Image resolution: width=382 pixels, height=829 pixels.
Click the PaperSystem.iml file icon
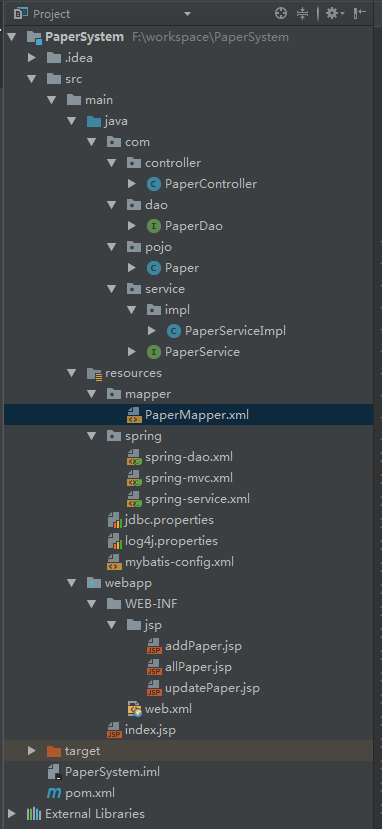click(x=54, y=772)
